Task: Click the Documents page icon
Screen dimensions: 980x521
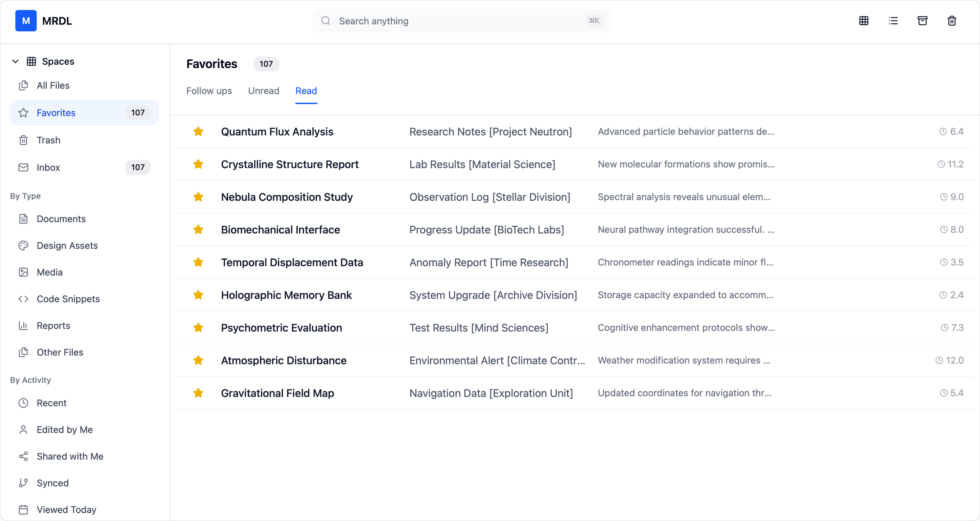Action: coord(23,219)
